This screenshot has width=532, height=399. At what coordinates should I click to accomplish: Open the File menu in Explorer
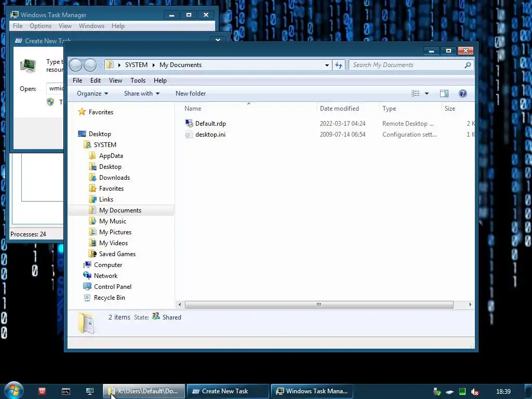[x=77, y=81]
